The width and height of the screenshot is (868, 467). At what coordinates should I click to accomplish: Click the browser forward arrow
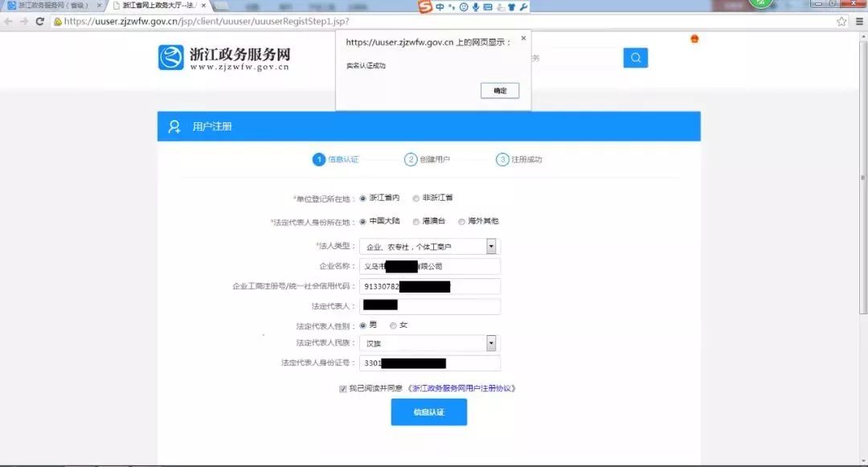(x=24, y=22)
